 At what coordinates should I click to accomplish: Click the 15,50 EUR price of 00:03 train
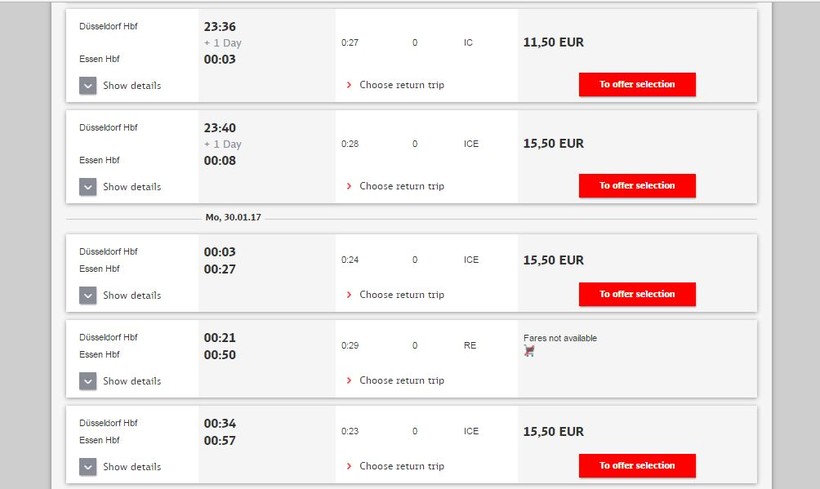pyautogui.click(x=553, y=260)
